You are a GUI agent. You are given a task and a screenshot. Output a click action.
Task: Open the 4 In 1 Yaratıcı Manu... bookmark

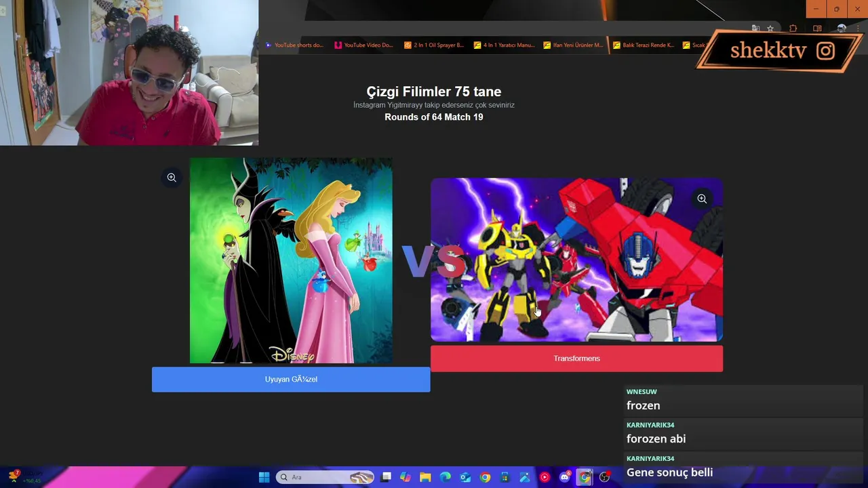[504, 45]
